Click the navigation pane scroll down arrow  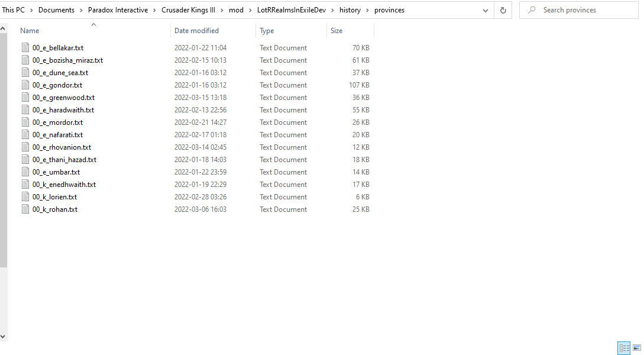coord(3,337)
